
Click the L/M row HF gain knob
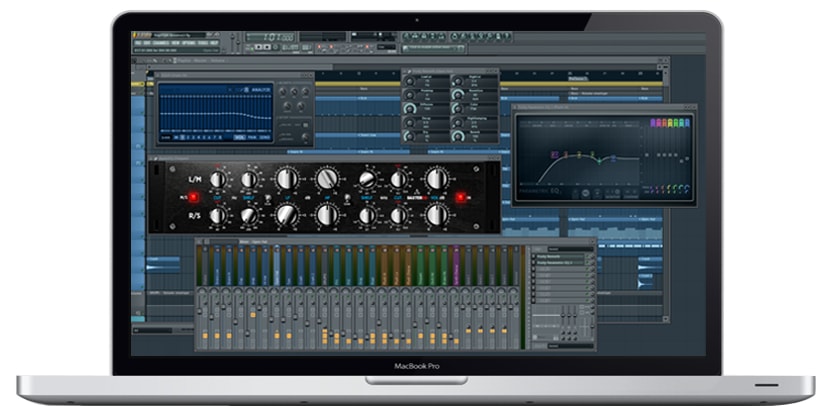point(327,179)
